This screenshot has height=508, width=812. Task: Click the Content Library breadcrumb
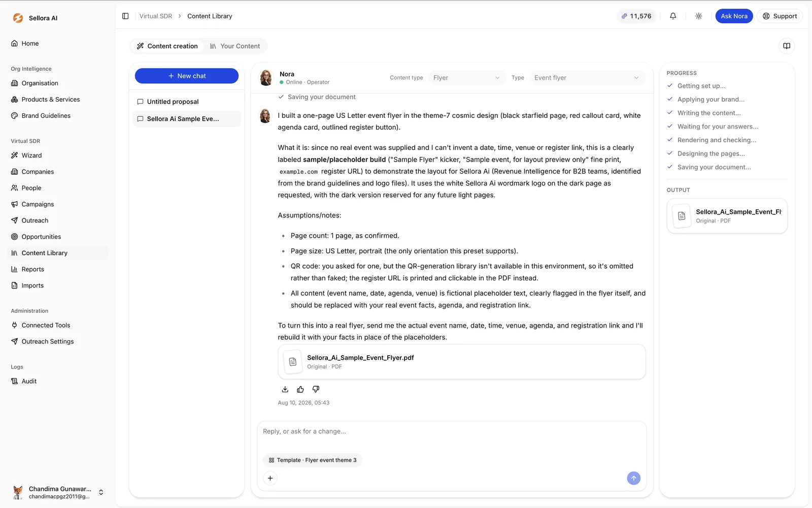[x=210, y=16]
